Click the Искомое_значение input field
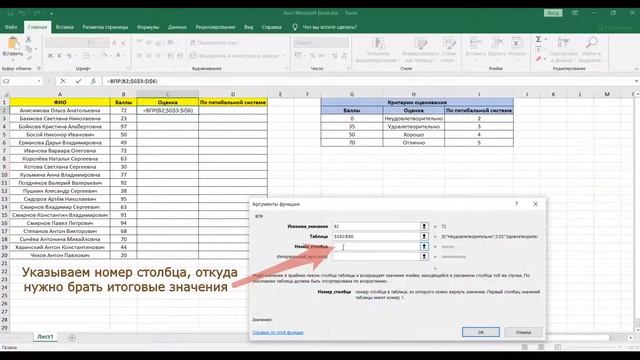The height and width of the screenshot is (360, 640). [376, 226]
